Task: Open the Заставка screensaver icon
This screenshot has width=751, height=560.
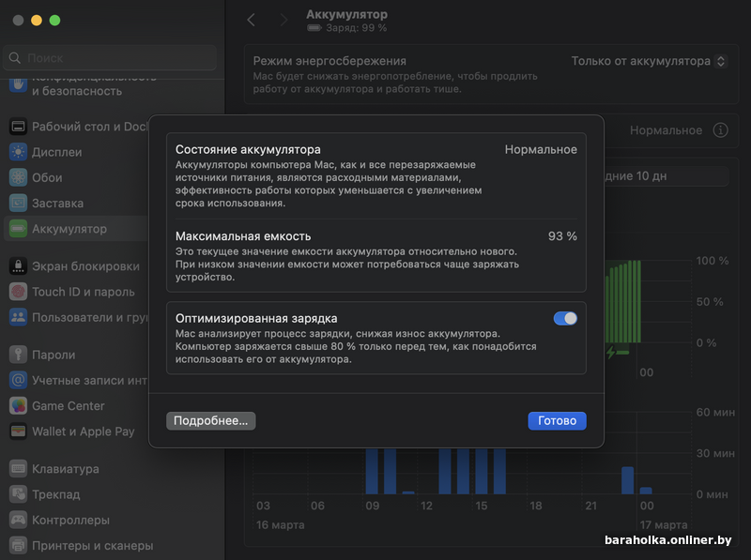Action: [x=18, y=204]
